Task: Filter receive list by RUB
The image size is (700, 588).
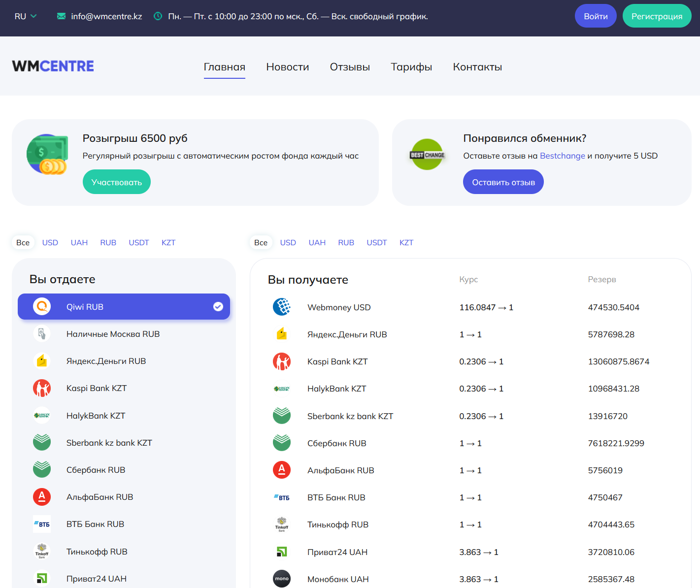Action: [346, 242]
